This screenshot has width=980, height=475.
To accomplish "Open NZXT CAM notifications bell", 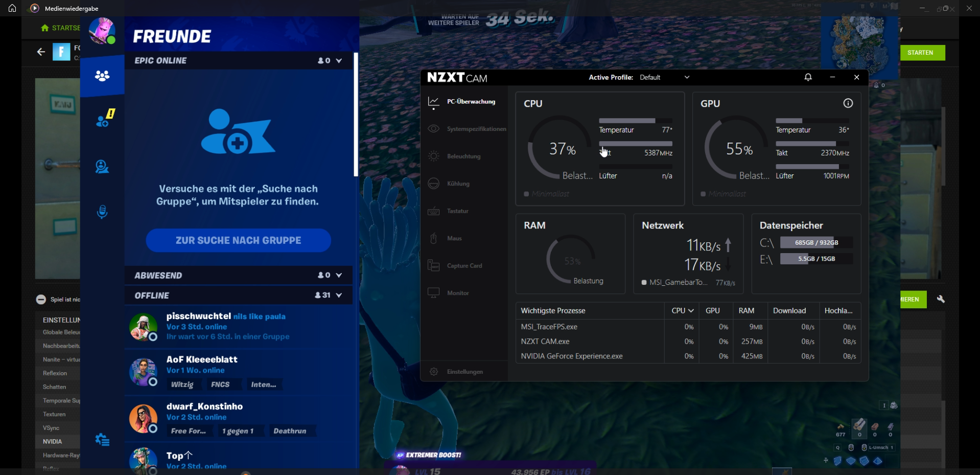I will (808, 77).
